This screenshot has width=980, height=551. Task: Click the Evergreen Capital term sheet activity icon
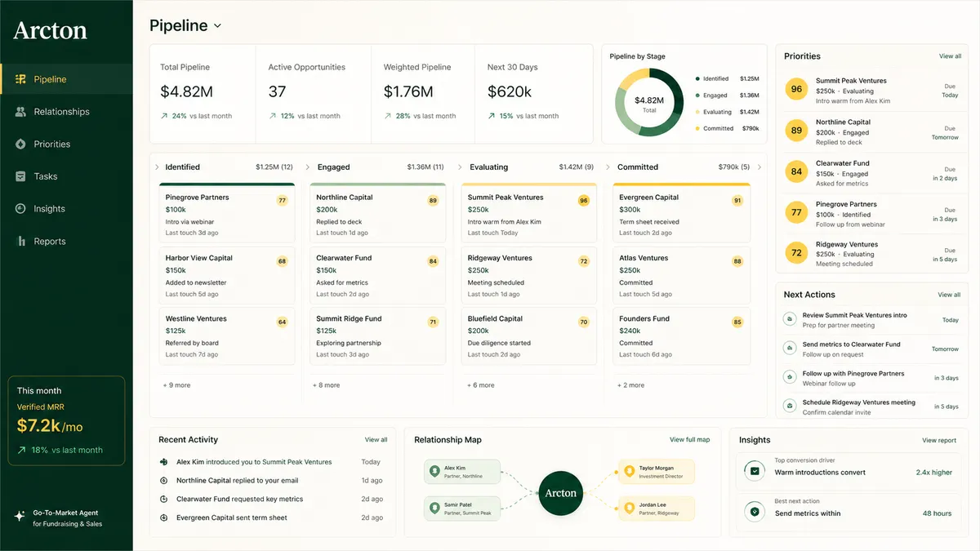164,518
